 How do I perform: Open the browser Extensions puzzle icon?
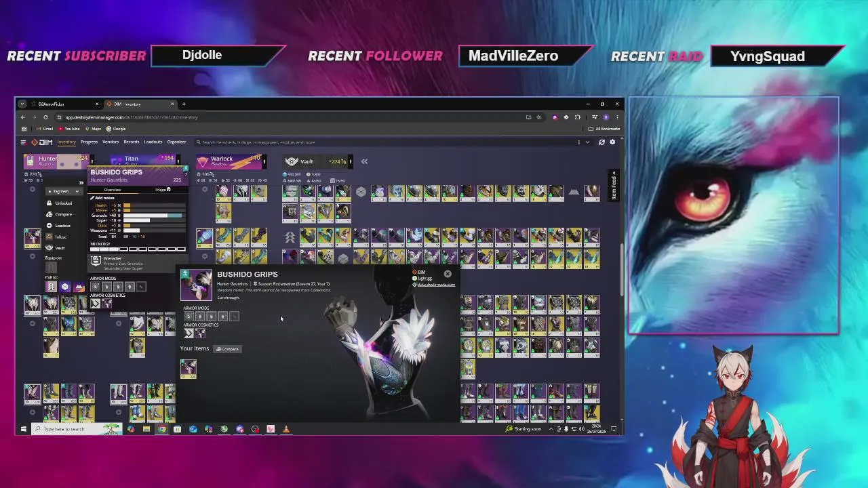pos(578,117)
